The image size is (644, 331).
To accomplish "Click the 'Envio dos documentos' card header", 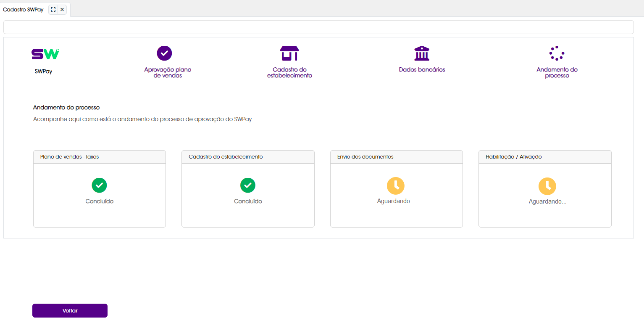I will pyautogui.click(x=397, y=157).
